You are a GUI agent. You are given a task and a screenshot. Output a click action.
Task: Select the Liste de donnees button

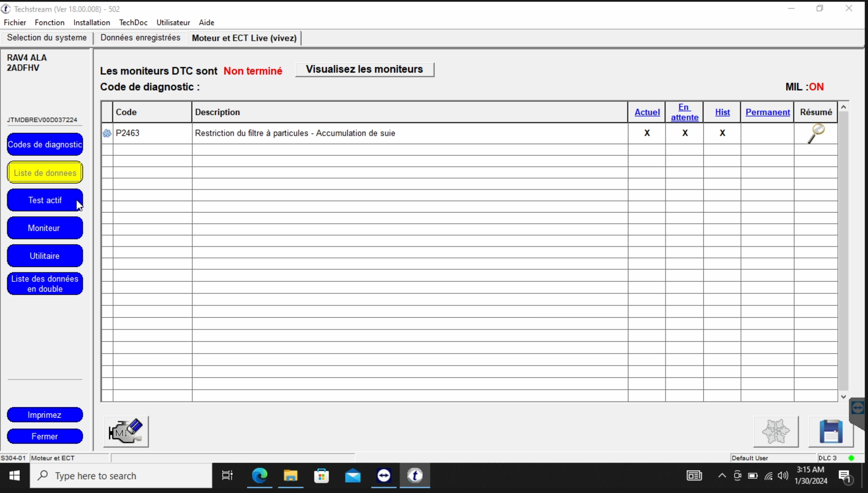pos(45,173)
